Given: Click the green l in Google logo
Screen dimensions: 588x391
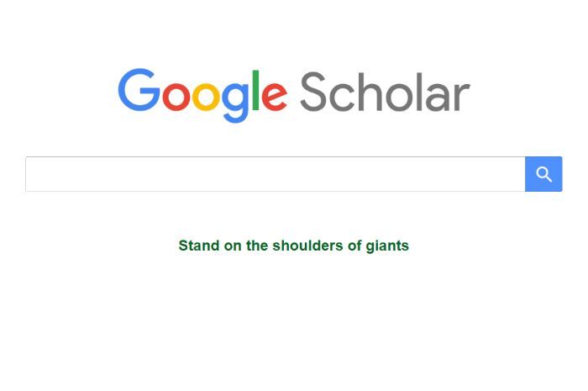Looking at the screenshot, I should [256, 90].
